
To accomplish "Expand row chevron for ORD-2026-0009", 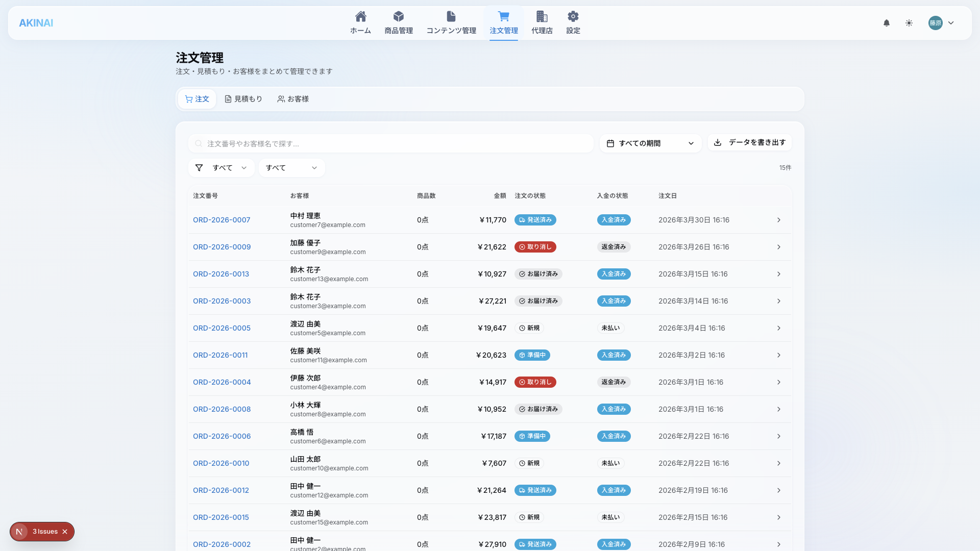I will (779, 247).
